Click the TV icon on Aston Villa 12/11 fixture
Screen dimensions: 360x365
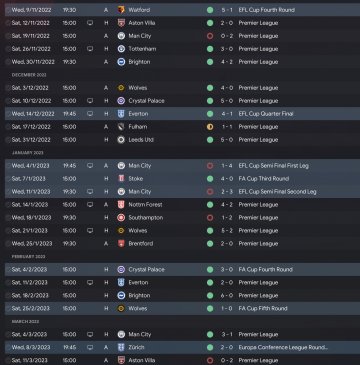pyautogui.click(x=90, y=23)
